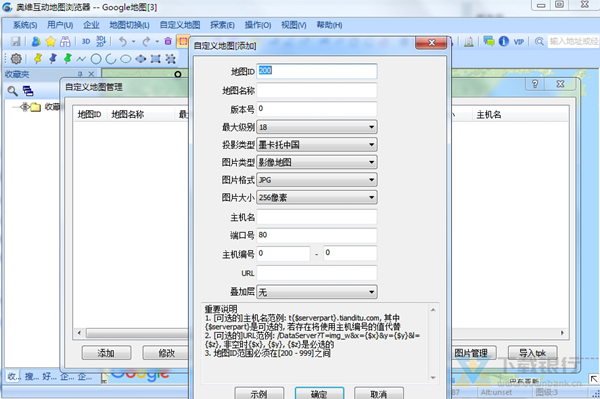The image size is (600, 399).
Task: Click the help question mark on management dialog
Action: coord(535,84)
